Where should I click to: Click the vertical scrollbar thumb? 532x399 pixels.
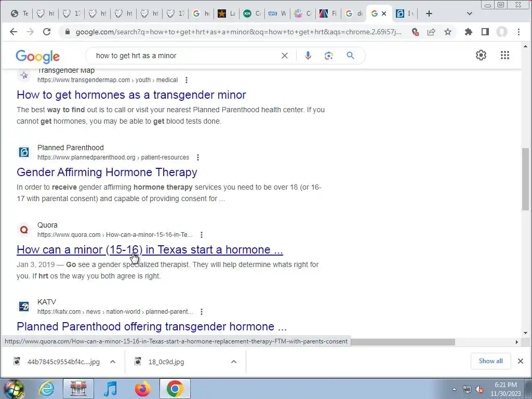pyautogui.click(x=526, y=179)
